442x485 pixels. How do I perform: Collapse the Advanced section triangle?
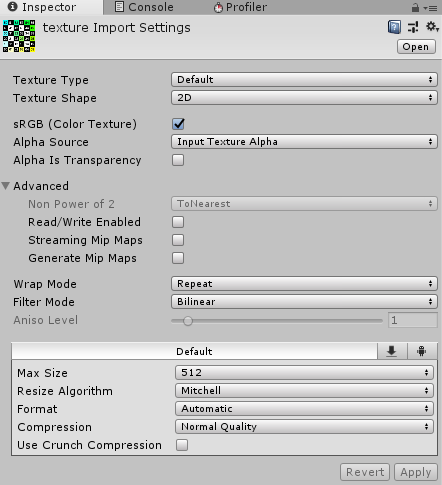coord(6,186)
